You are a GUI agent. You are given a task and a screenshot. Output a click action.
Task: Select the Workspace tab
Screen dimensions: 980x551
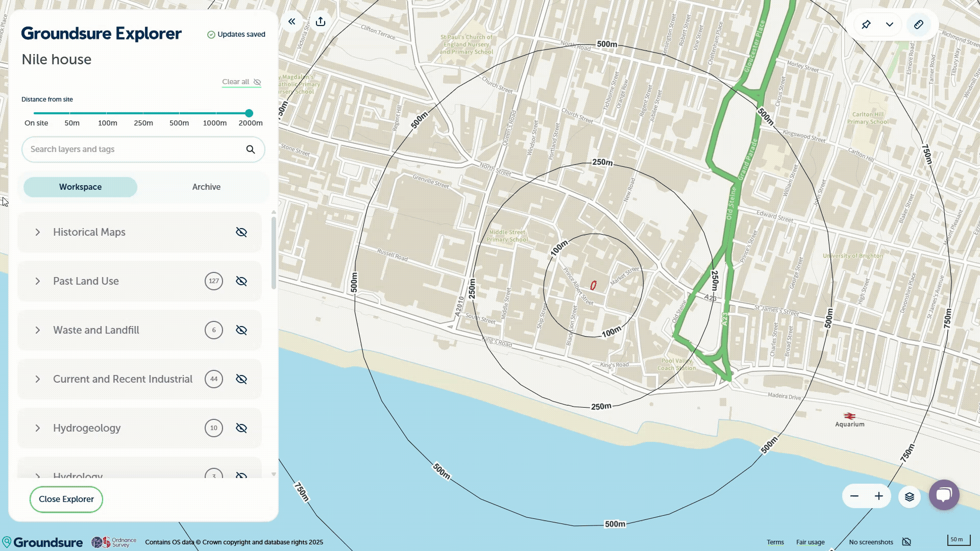80,187
